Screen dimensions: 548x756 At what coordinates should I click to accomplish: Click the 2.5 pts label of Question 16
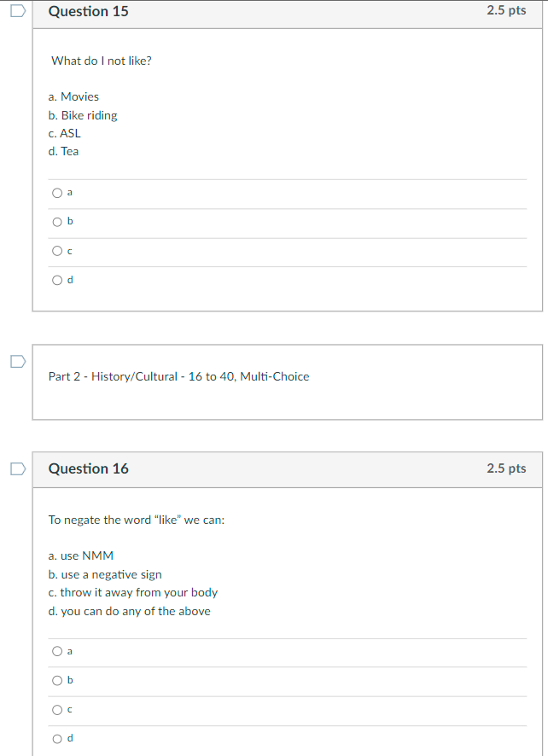click(x=506, y=468)
